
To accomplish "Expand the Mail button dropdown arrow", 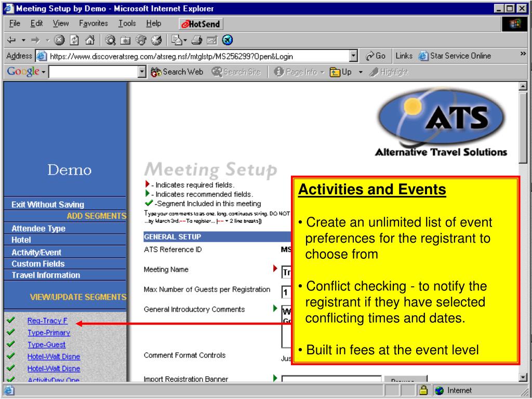I will pos(185,41).
